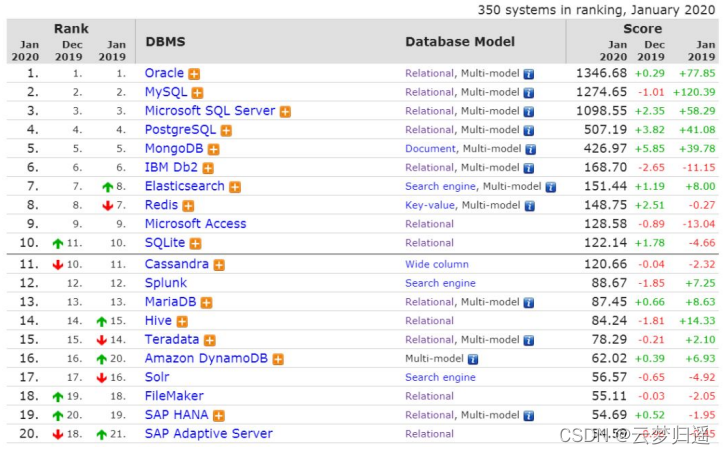
Task: Open the info icon in the Redis row
Action: point(530,206)
